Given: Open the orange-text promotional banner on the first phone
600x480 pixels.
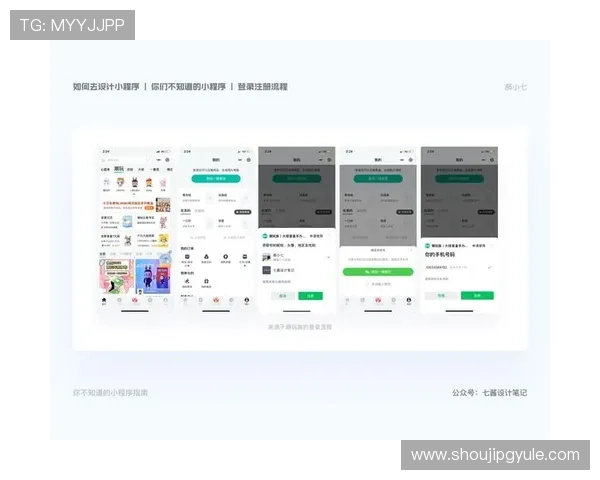Looking at the screenshot, I should 135,205.
